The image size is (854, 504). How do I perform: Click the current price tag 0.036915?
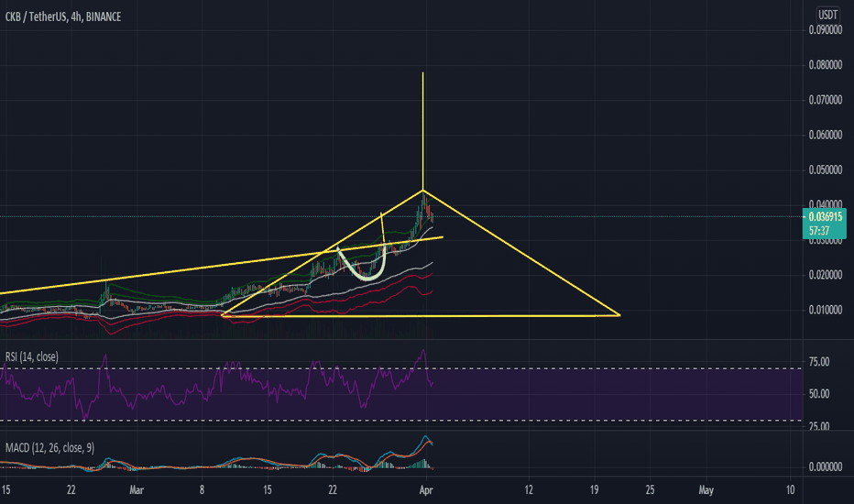(x=825, y=217)
